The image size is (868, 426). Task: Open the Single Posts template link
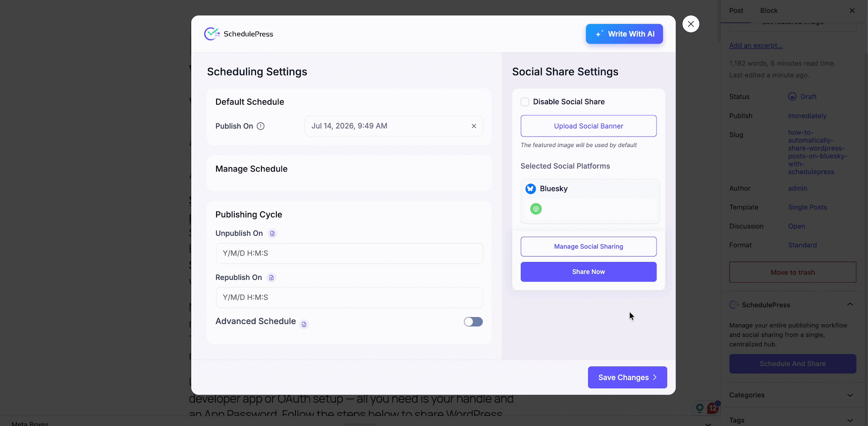coord(807,207)
